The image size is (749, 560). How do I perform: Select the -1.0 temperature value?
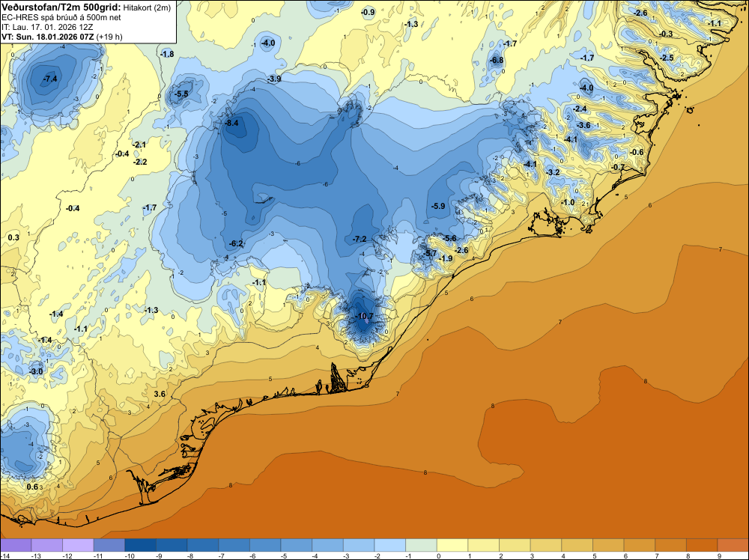pyautogui.click(x=568, y=202)
